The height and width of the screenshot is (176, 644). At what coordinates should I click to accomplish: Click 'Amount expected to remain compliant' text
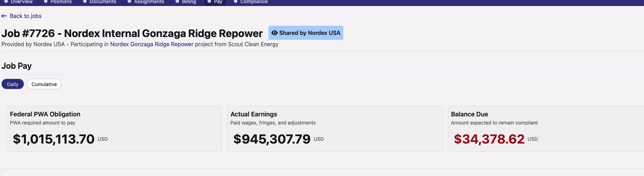494,123
